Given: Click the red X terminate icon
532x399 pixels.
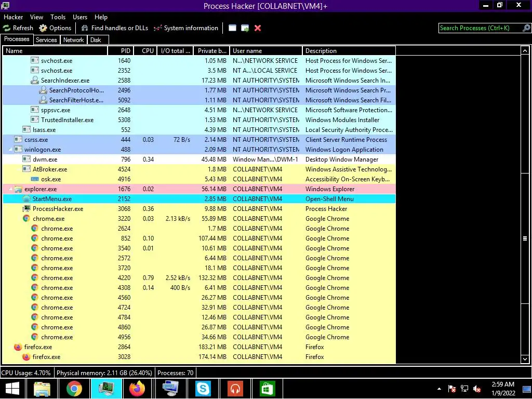Looking at the screenshot, I should click(x=258, y=28).
